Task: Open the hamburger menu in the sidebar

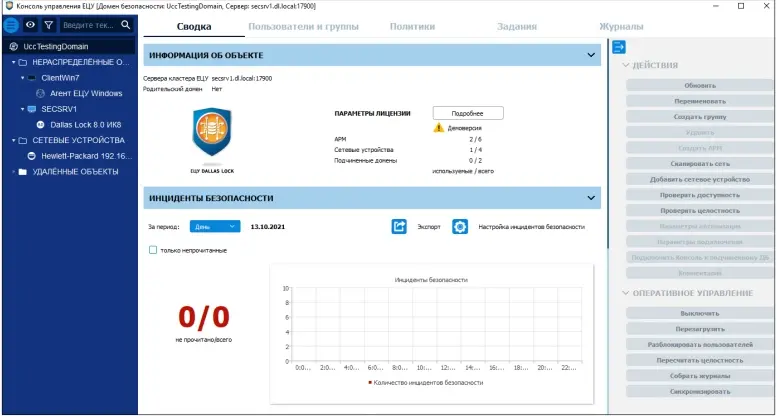Action: point(12,25)
